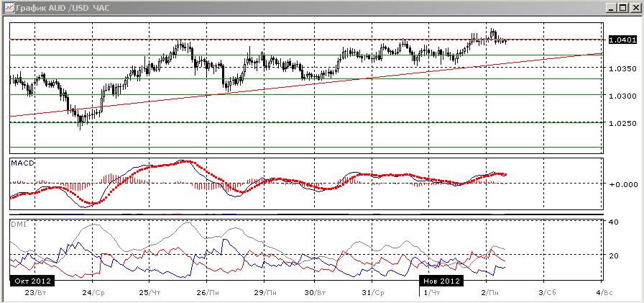This screenshot has width=644, height=303.
Task: Click the 26/Пн date on time axis
Action: [207, 293]
